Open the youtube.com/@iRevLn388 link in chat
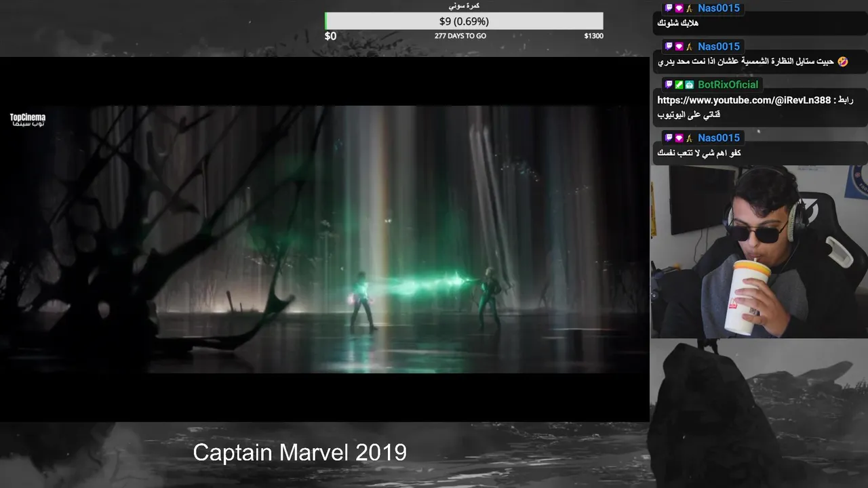 744,100
